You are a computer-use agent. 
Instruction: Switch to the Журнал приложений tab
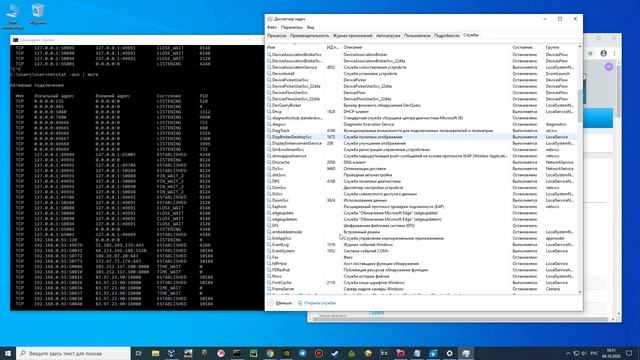(352, 36)
